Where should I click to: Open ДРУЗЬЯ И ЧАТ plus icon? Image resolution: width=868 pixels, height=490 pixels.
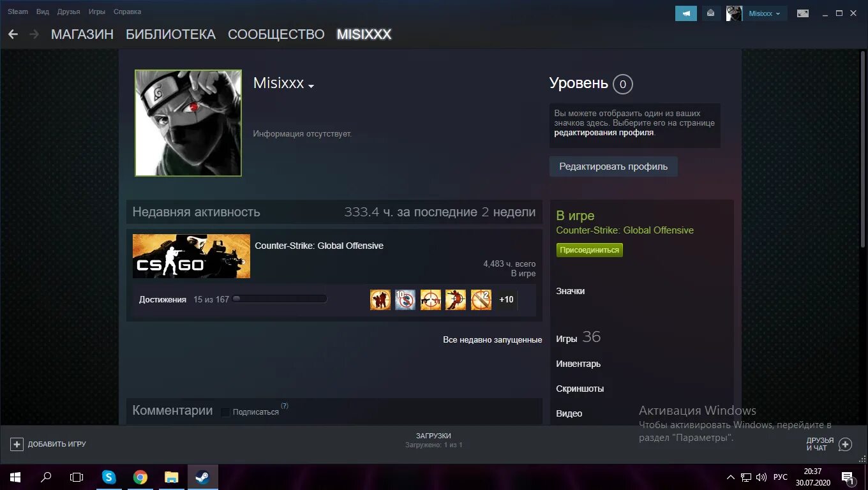pyautogui.click(x=845, y=444)
